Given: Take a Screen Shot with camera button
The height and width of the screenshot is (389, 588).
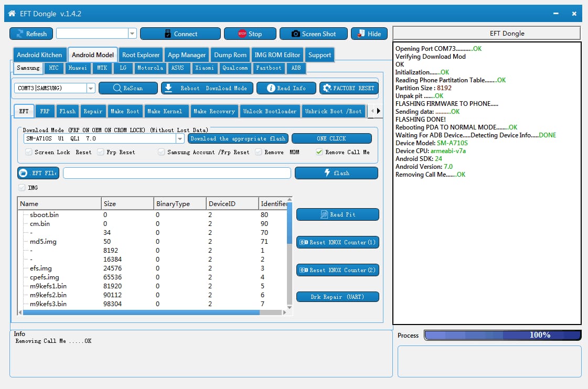Looking at the screenshot, I should 313,34.
